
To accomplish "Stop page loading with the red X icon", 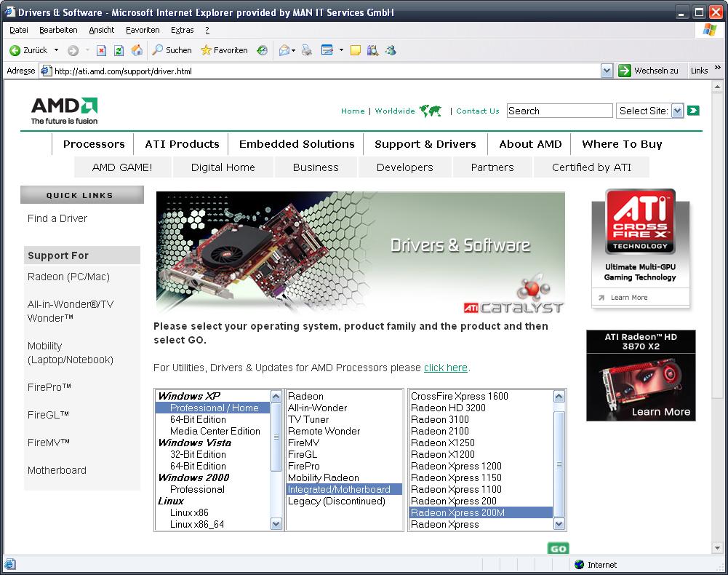I will (101, 50).
